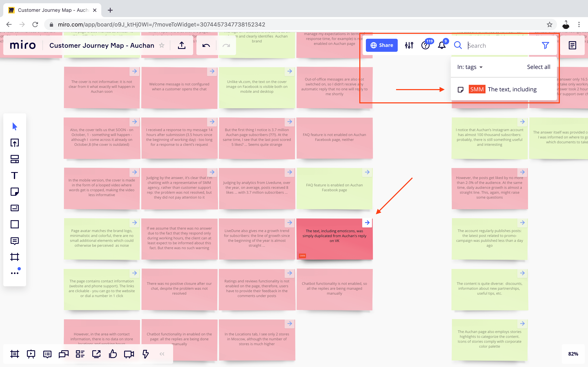
Task: Switch to the Customer Journey Map tab
Action: point(52,10)
